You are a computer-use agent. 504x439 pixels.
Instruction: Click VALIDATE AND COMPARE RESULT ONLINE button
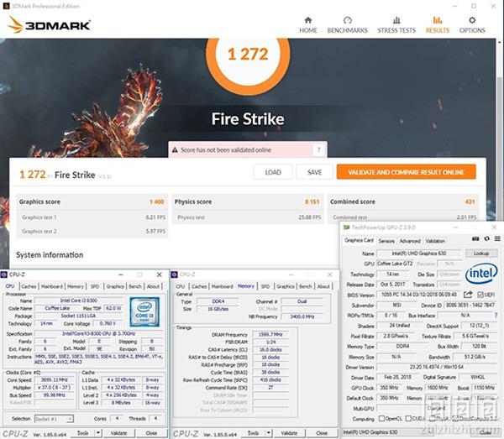coord(406,171)
